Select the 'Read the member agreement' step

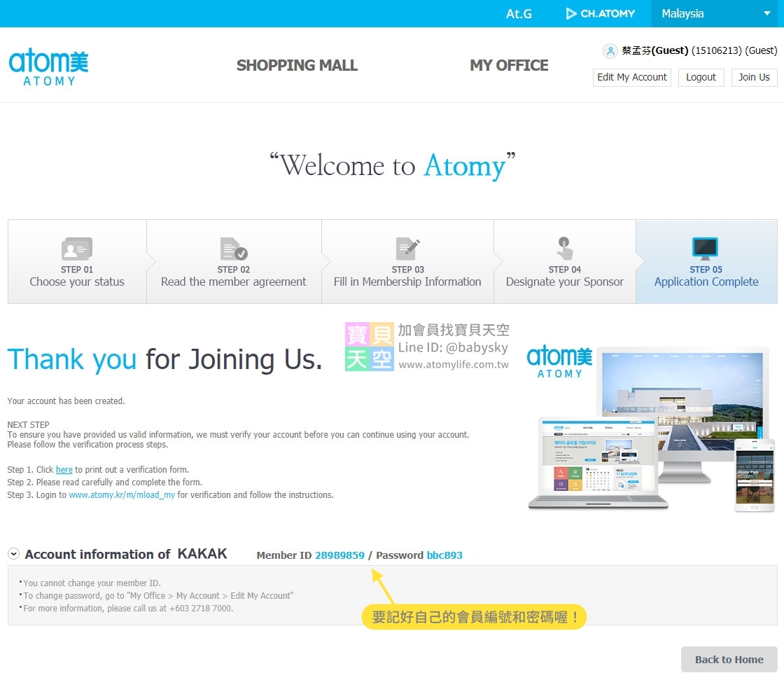point(234,262)
